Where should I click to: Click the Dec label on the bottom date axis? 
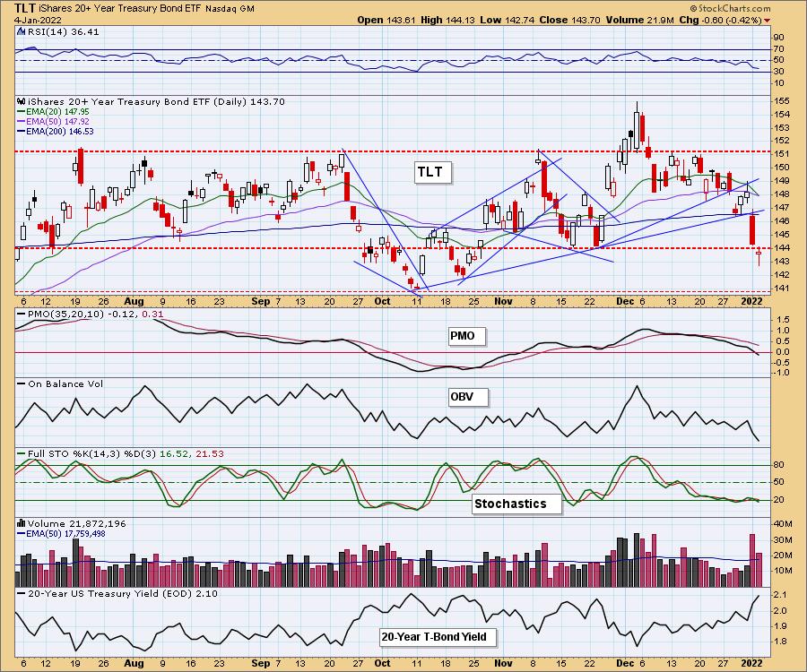tap(624, 663)
